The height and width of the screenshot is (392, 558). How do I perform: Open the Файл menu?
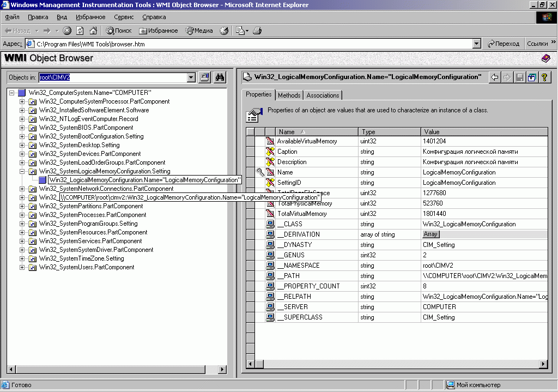12,17
